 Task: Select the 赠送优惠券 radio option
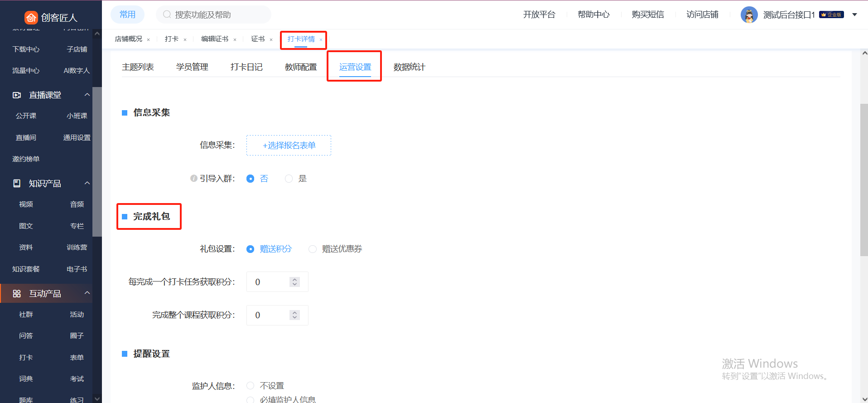(313, 249)
